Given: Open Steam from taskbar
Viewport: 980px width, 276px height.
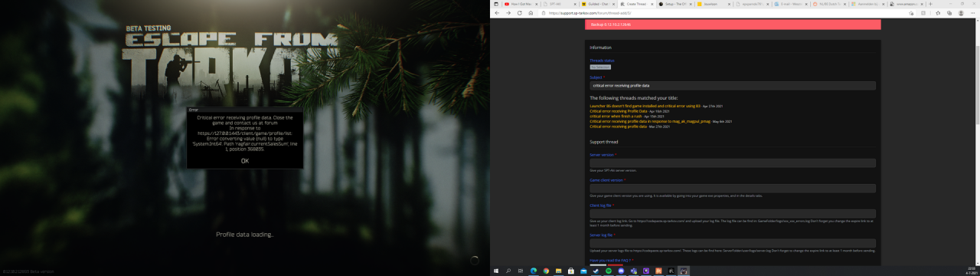Looking at the screenshot, I should coord(596,271).
